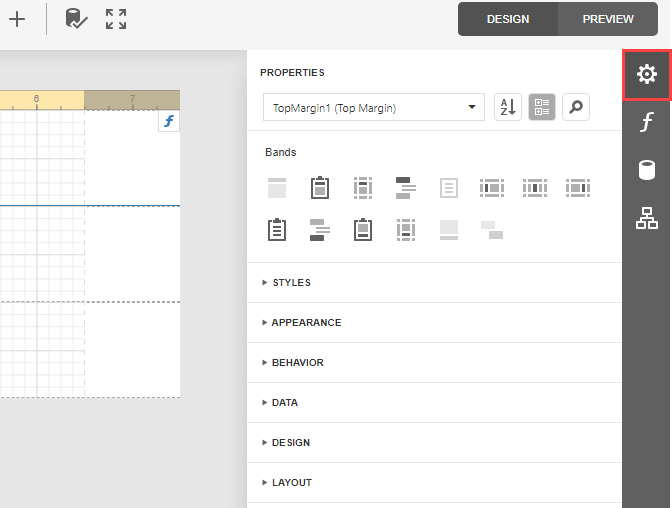
Task: Expand the Layout section
Action: tap(291, 483)
